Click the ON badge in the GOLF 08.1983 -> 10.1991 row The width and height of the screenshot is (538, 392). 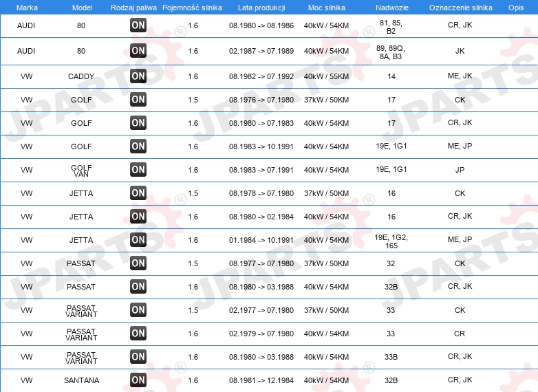138,146
